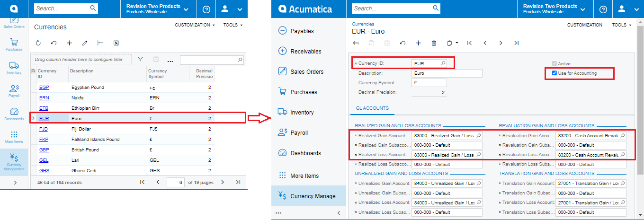The width and height of the screenshot is (644, 220).
Task: Click CUSTOMIZATION in right window
Action: (585, 25)
